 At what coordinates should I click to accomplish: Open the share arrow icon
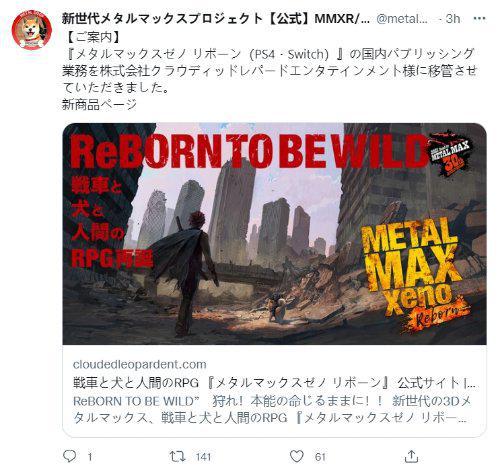(411, 456)
